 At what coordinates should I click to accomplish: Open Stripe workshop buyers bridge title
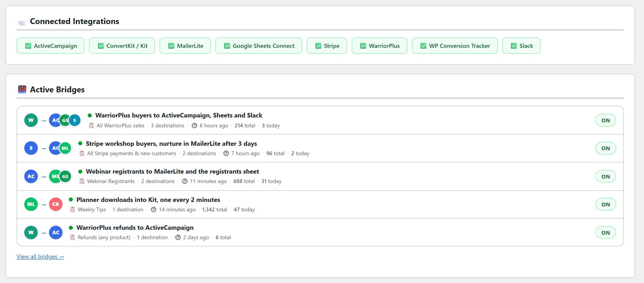171,144
